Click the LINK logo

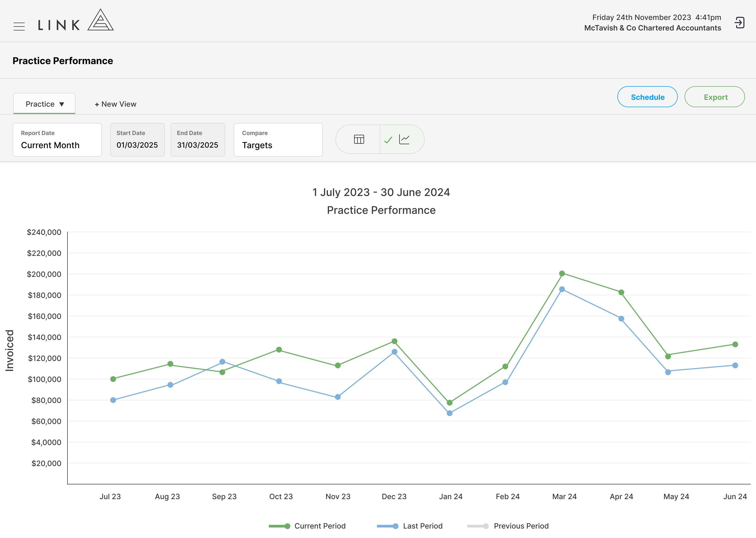[x=76, y=20]
